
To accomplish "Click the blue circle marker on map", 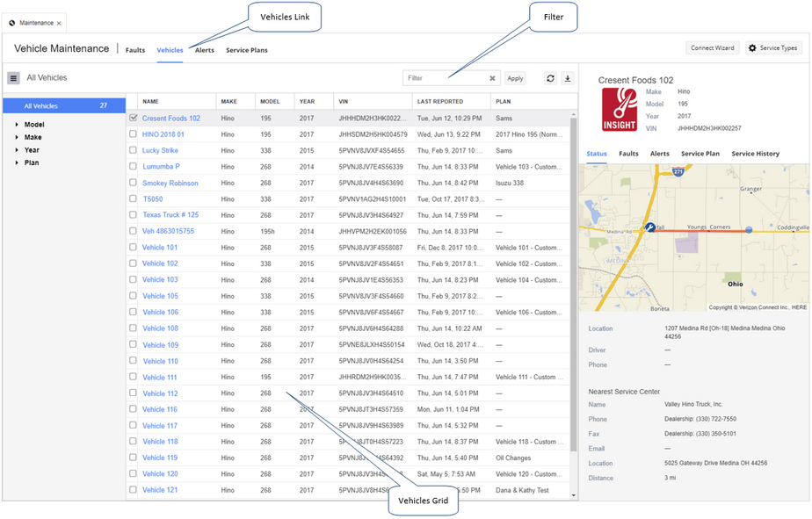I will click(749, 230).
